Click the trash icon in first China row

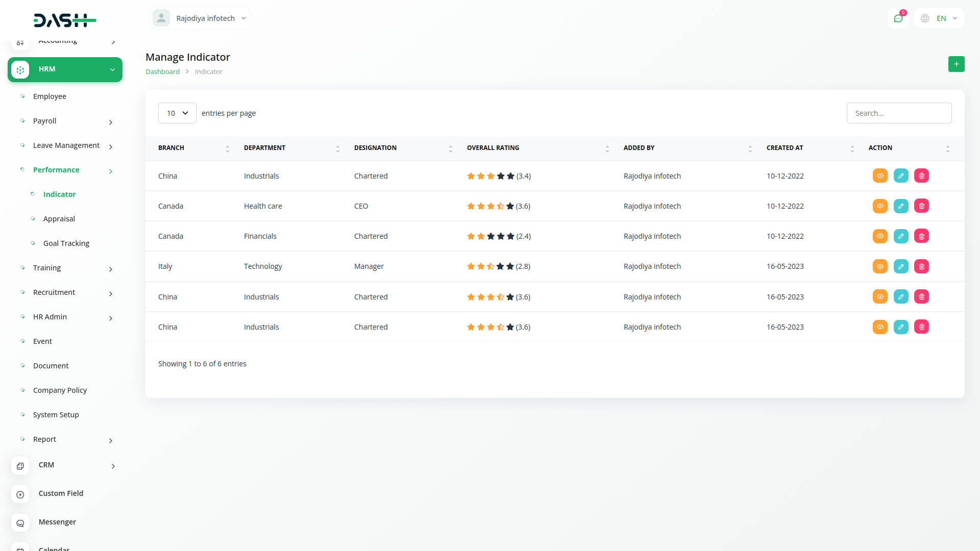click(x=921, y=176)
